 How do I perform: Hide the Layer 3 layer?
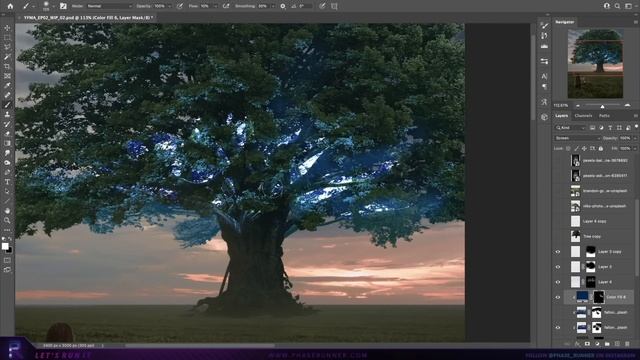(558, 267)
